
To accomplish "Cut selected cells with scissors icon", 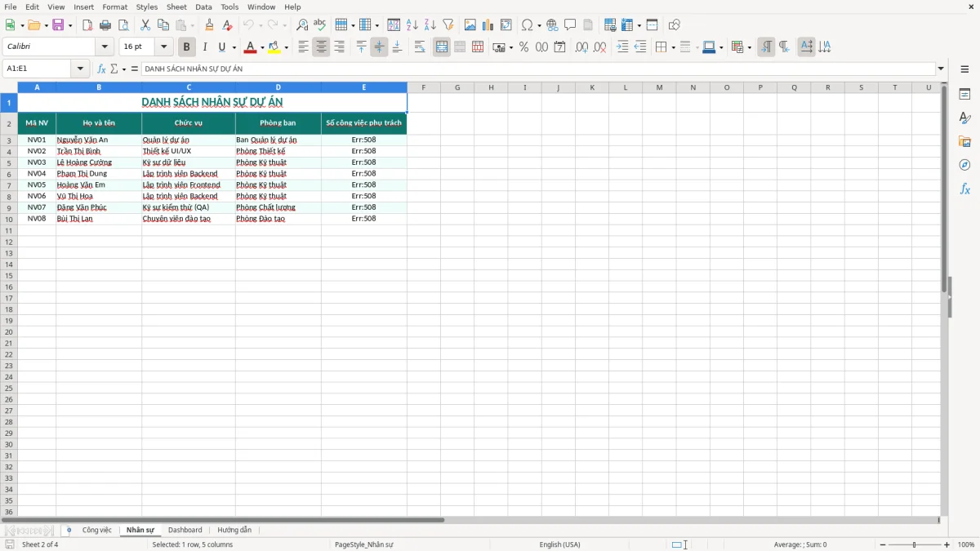I will [145, 25].
